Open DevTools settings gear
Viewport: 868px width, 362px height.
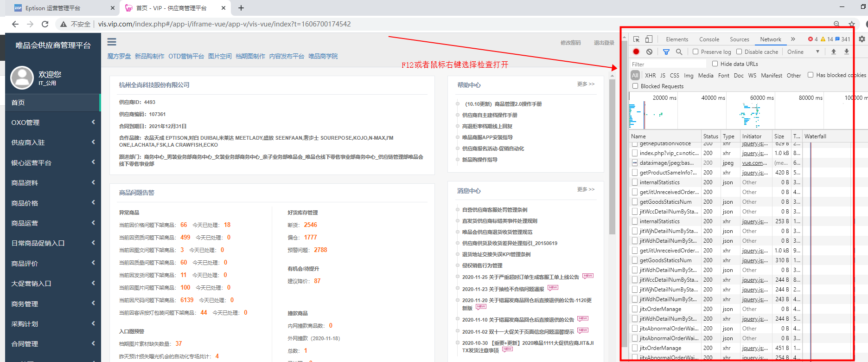[x=862, y=39]
